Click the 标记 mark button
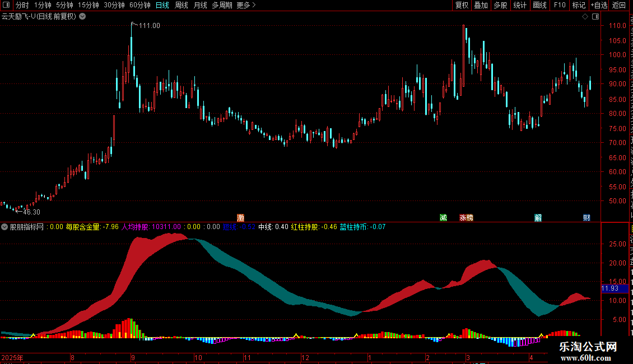 click(579, 5)
